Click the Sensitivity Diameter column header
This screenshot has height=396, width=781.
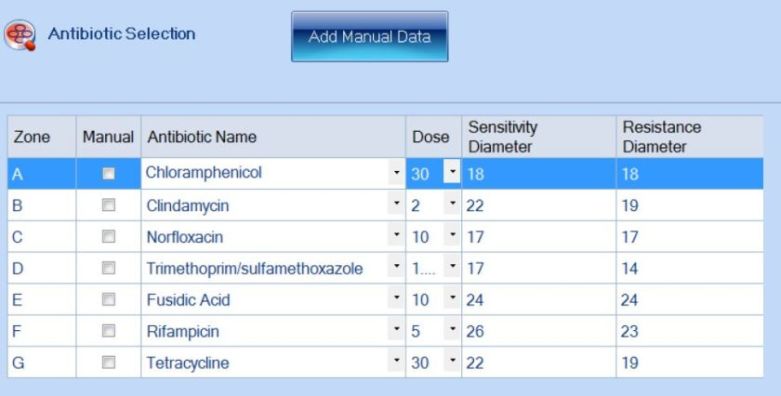539,137
